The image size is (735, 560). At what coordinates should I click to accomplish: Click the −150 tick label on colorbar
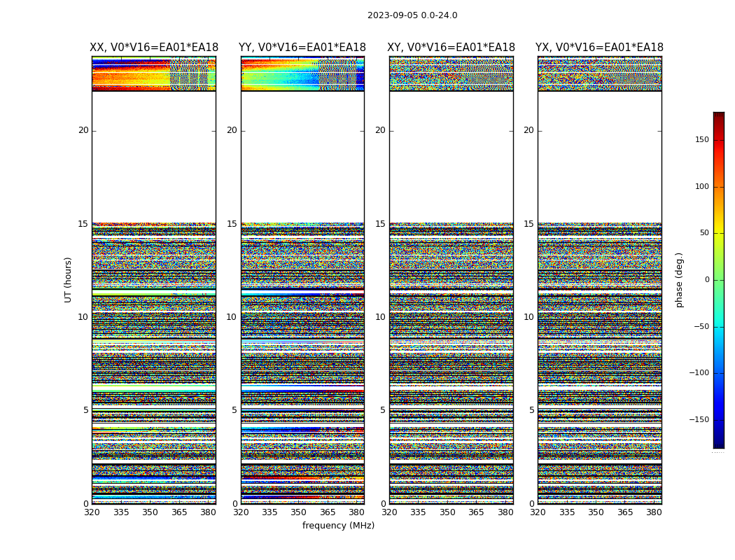(x=699, y=419)
